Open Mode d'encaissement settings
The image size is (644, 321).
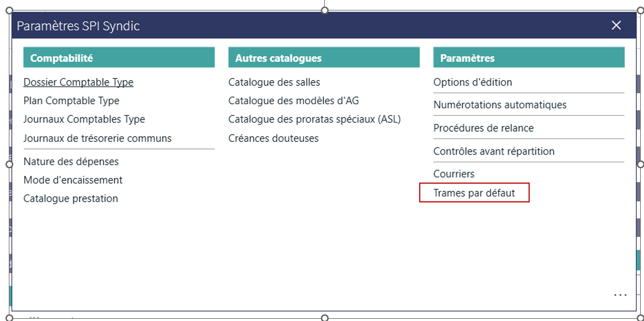coord(73,180)
